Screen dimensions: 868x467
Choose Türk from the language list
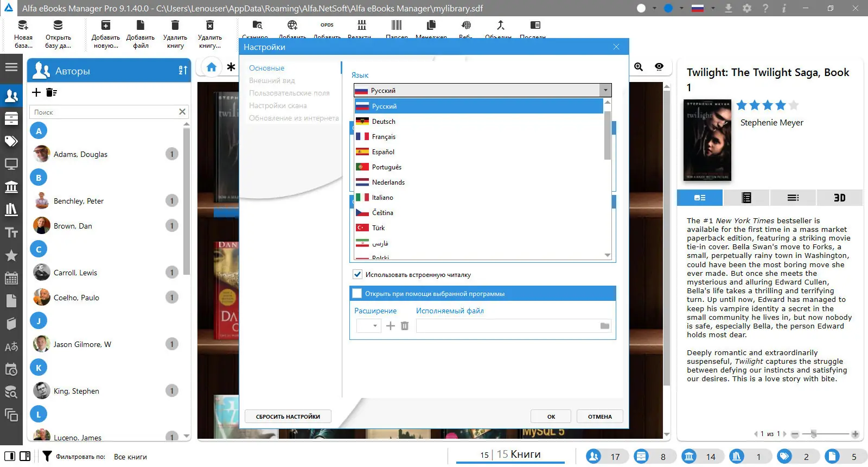[x=479, y=228]
